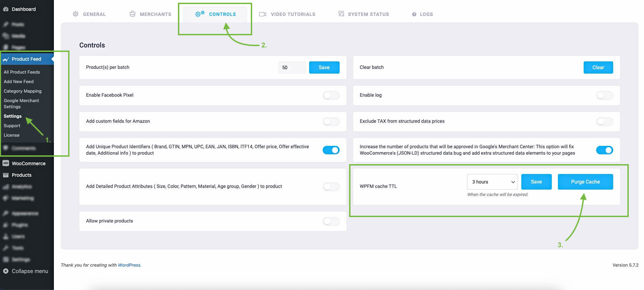Toggle Add custom fields for Amazon
The width and height of the screenshot is (644, 290).
click(331, 121)
